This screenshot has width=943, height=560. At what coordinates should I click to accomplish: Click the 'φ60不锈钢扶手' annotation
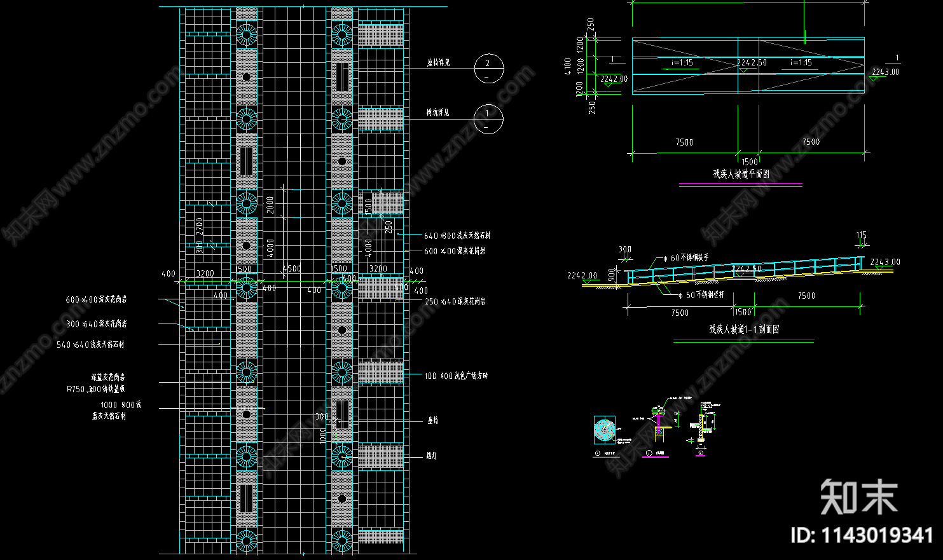tap(685, 258)
